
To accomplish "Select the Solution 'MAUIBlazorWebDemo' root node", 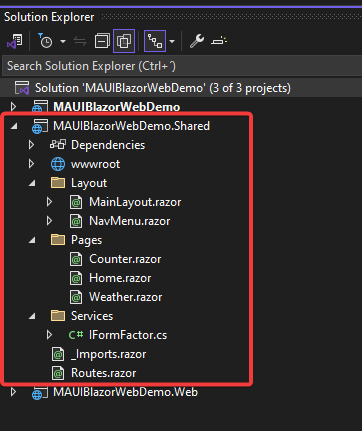I will (x=163, y=88).
